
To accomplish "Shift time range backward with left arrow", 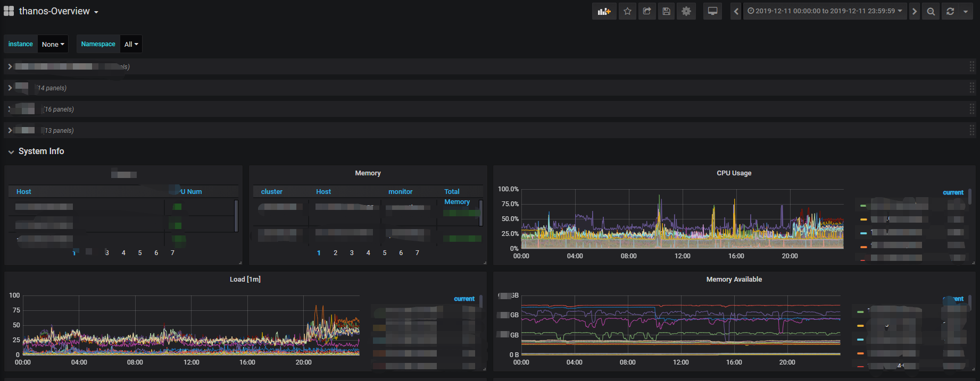I will point(736,11).
